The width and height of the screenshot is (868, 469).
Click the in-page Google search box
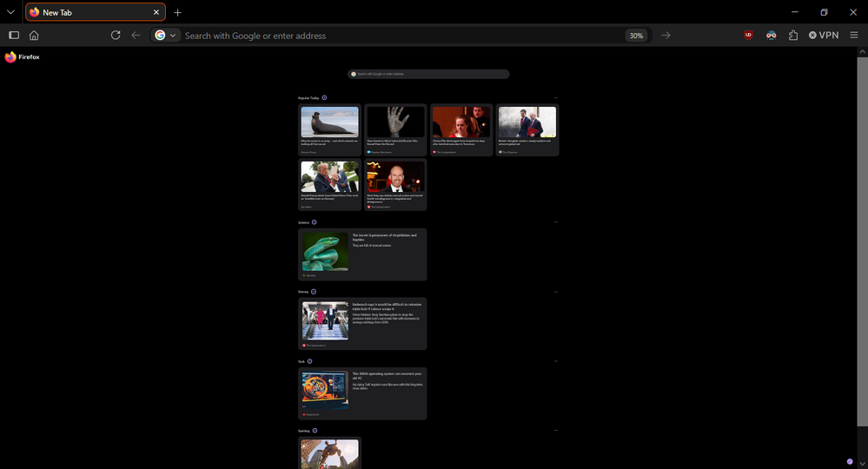point(428,74)
